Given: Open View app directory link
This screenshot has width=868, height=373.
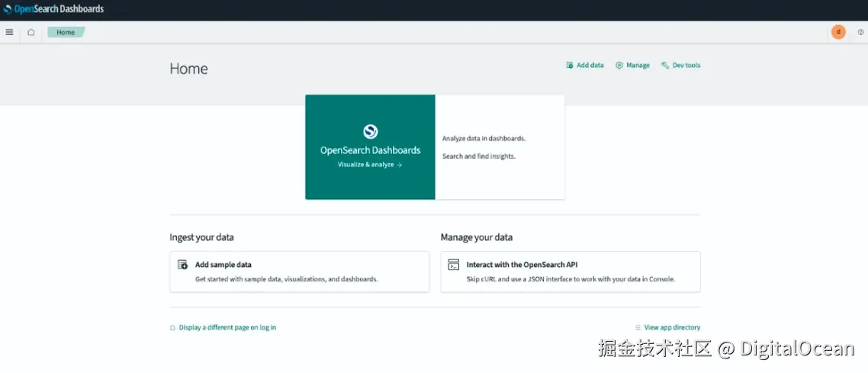Looking at the screenshot, I should (672, 328).
